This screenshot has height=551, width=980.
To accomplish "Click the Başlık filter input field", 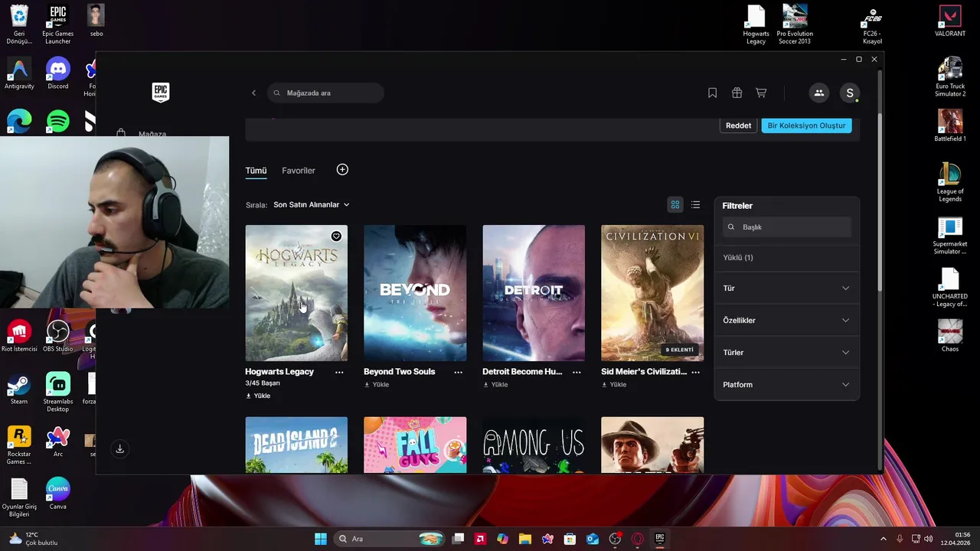I will tap(786, 227).
